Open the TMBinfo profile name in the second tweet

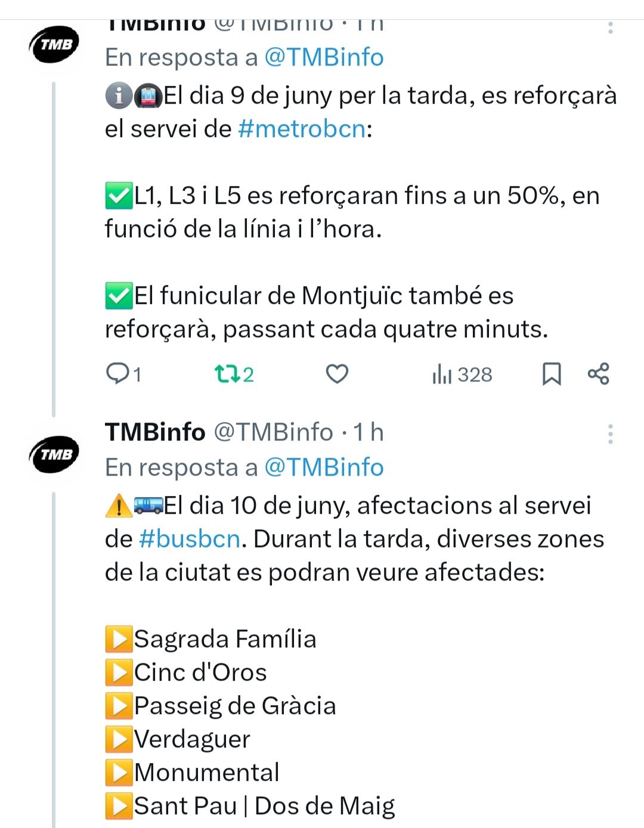155,432
